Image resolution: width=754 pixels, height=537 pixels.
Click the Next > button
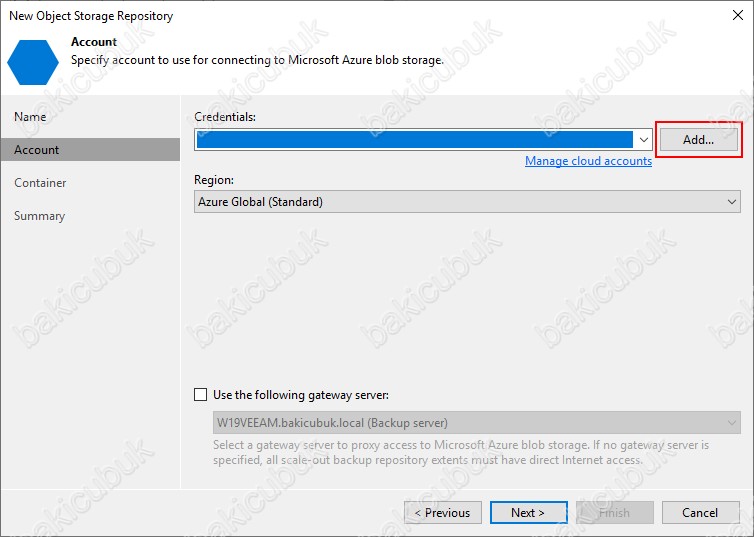[528, 513]
